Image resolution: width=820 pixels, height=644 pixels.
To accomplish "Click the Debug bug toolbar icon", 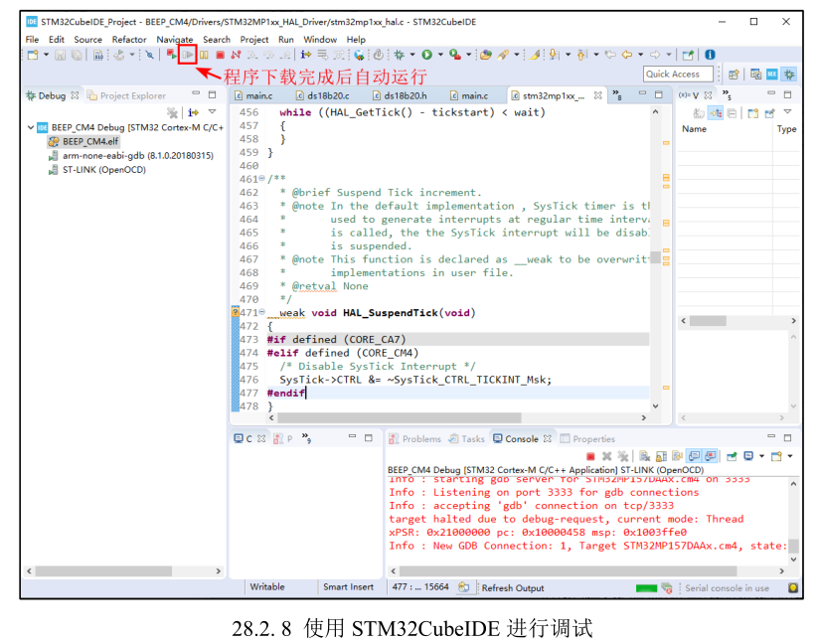I will point(400,55).
